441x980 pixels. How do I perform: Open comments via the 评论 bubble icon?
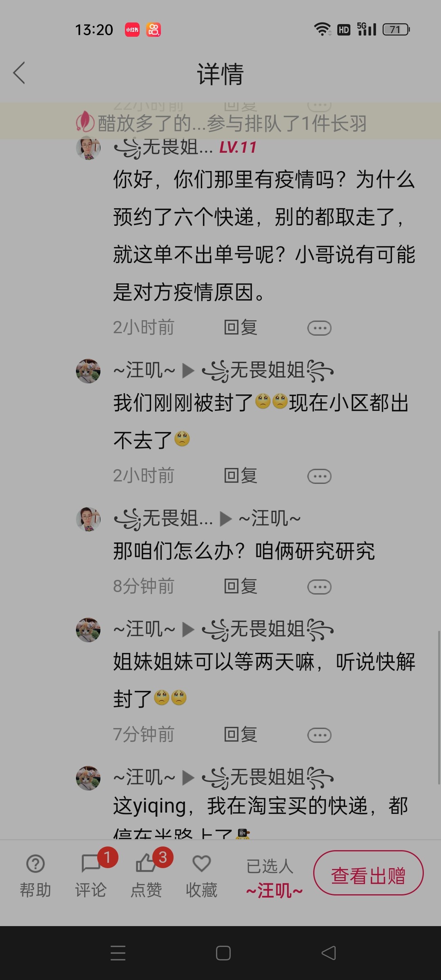click(x=91, y=864)
